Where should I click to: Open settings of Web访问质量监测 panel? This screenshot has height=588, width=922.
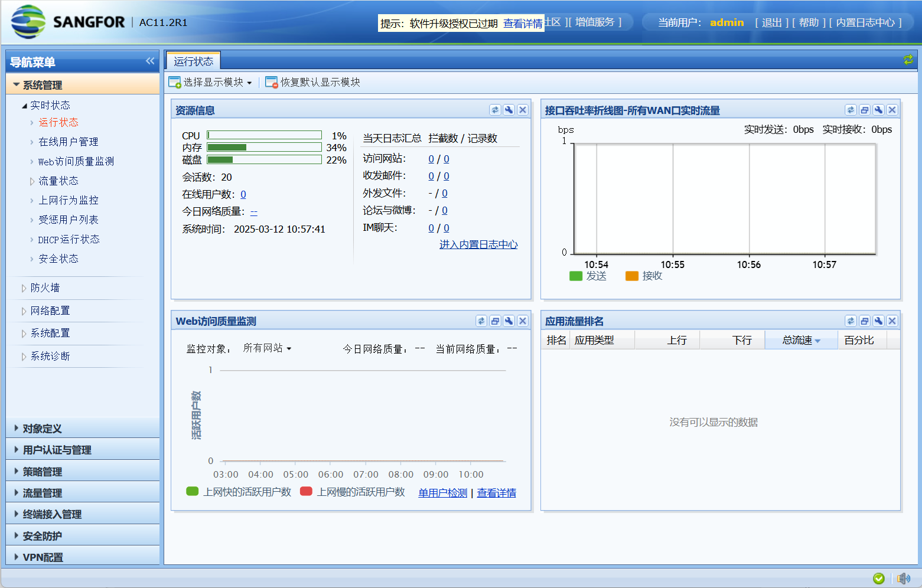(509, 321)
